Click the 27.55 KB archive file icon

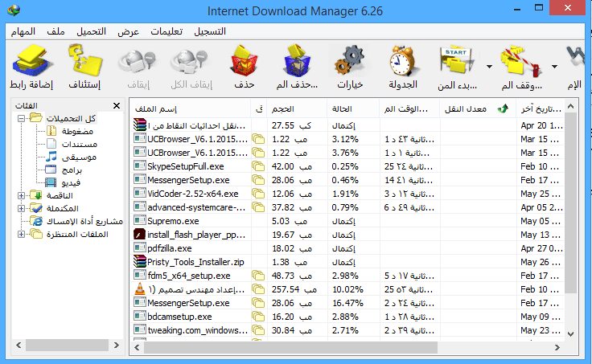click(140, 125)
